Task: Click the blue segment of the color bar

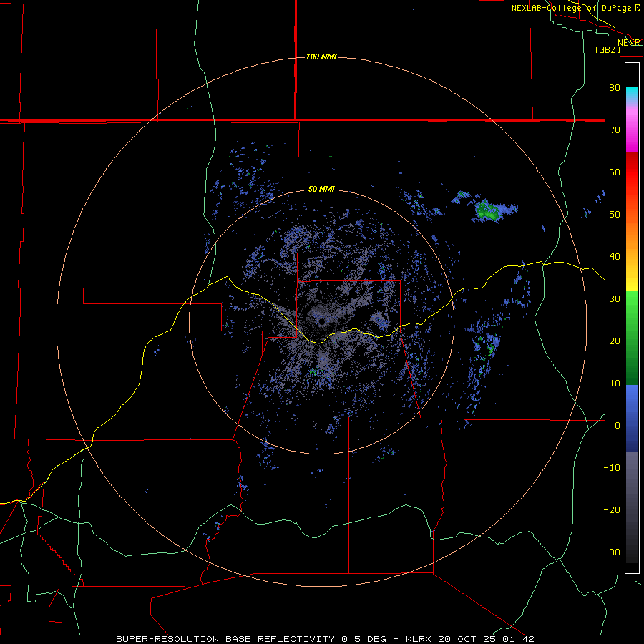Action: 632,419
